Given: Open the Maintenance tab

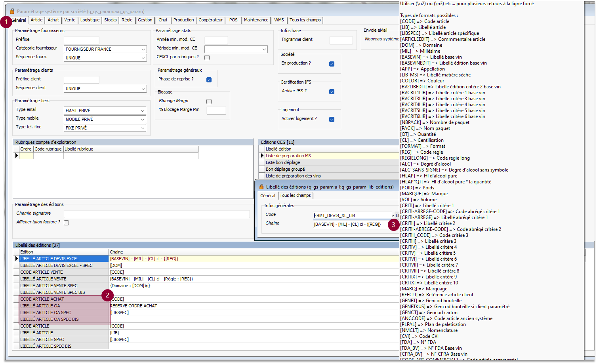Looking at the screenshot, I should pyautogui.click(x=256, y=20).
